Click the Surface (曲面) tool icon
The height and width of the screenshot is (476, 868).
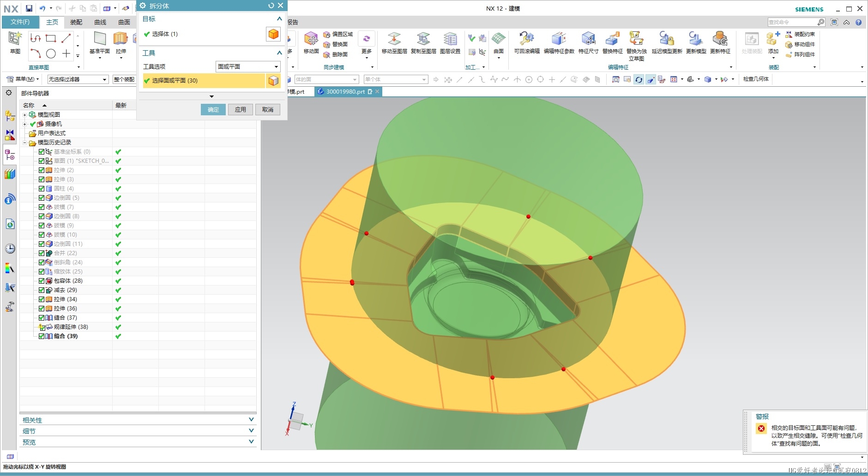tap(499, 39)
